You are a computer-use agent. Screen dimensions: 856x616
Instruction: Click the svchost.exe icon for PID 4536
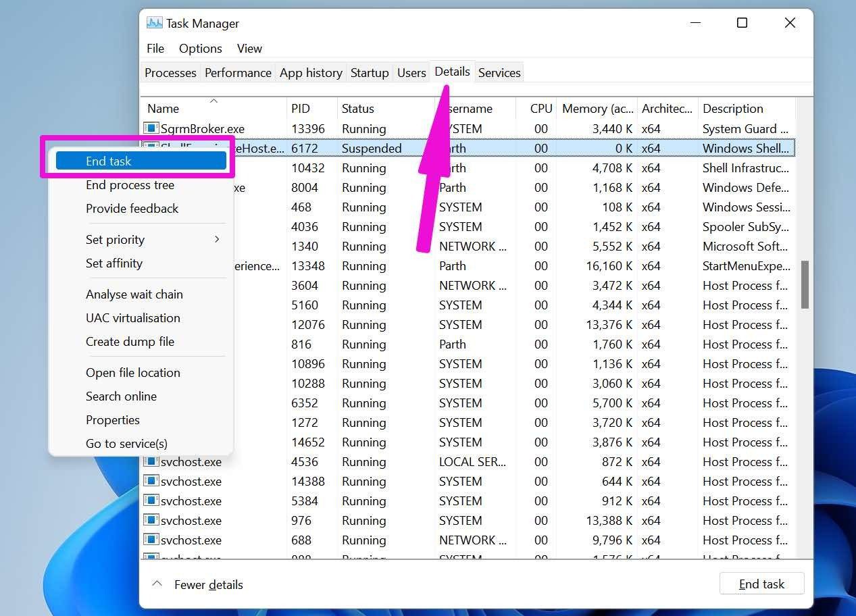click(151, 462)
